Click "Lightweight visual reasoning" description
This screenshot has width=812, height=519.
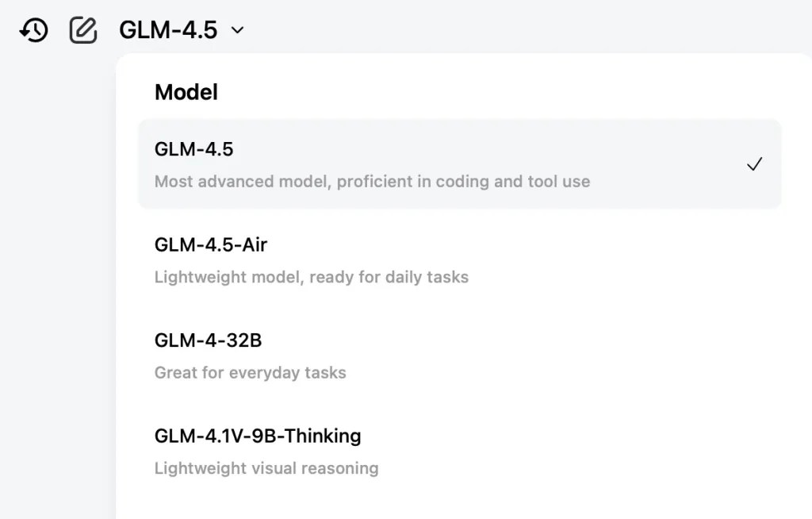pos(266,468)
